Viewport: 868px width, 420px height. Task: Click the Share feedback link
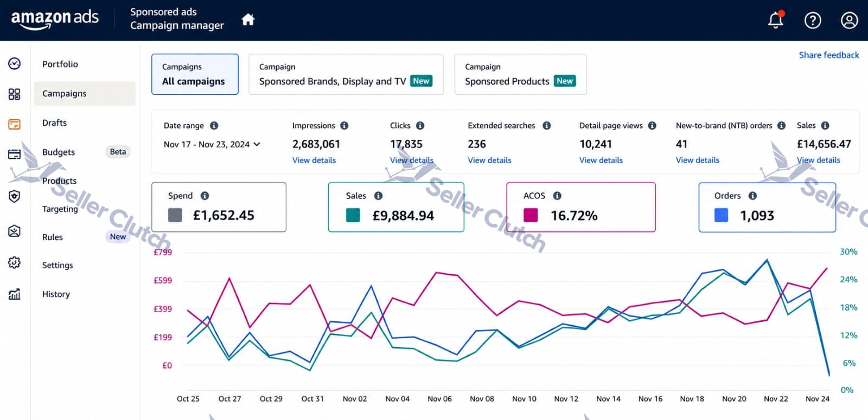pyautogui.click(x=829, y=55)
